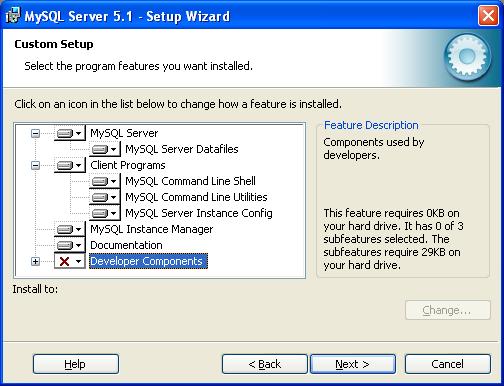Viewport: 504px width, 386px height.
Task: Proceed with the Next button
Action: pos(353,364)
